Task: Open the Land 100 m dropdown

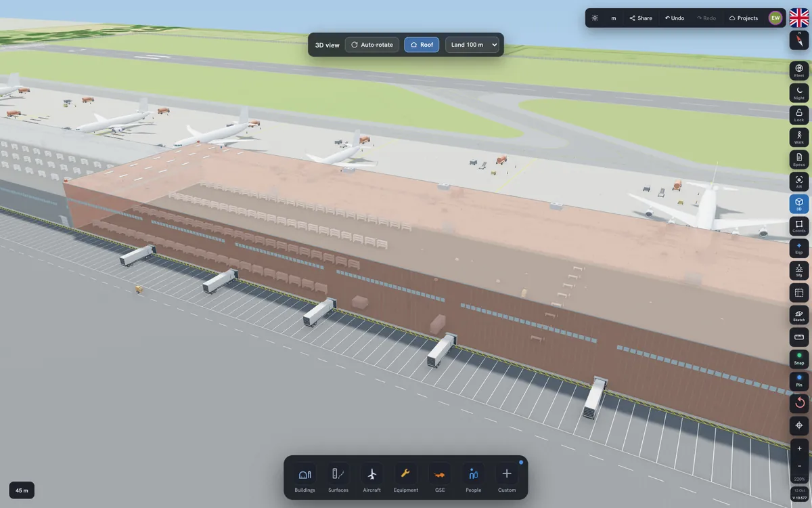Action: coord(472,45)
